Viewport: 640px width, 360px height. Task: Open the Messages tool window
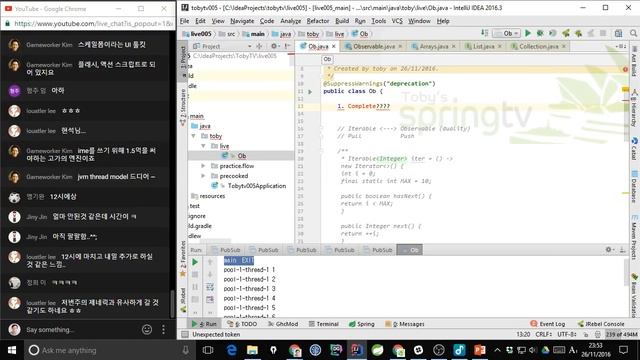405,324
